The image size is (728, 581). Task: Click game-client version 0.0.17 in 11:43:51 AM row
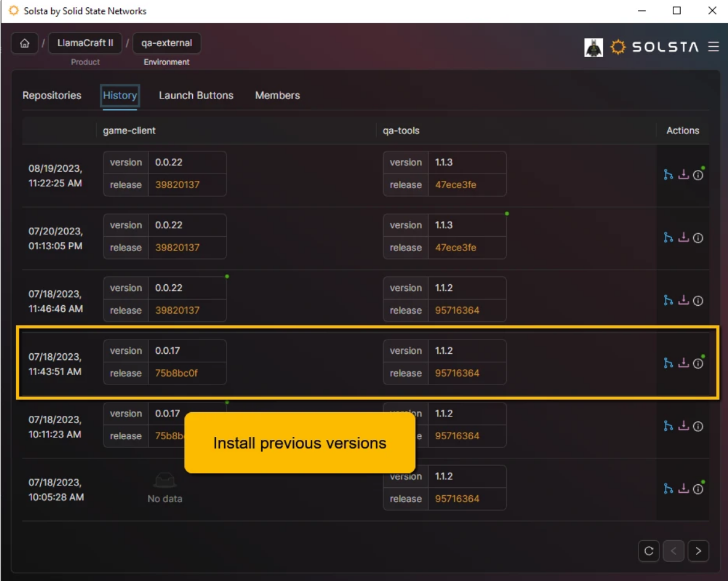pyautogui.click(x=167, y=351)
